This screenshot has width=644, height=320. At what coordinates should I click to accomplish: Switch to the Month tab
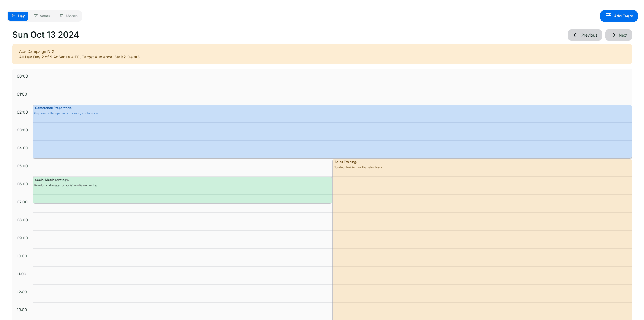(x=69, y=16)
